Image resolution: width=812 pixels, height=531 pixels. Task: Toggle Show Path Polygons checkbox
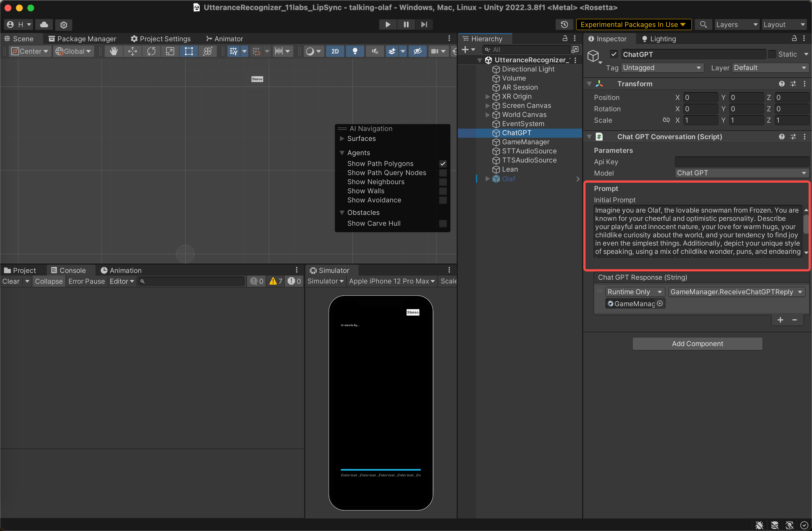tap(442, 163)
